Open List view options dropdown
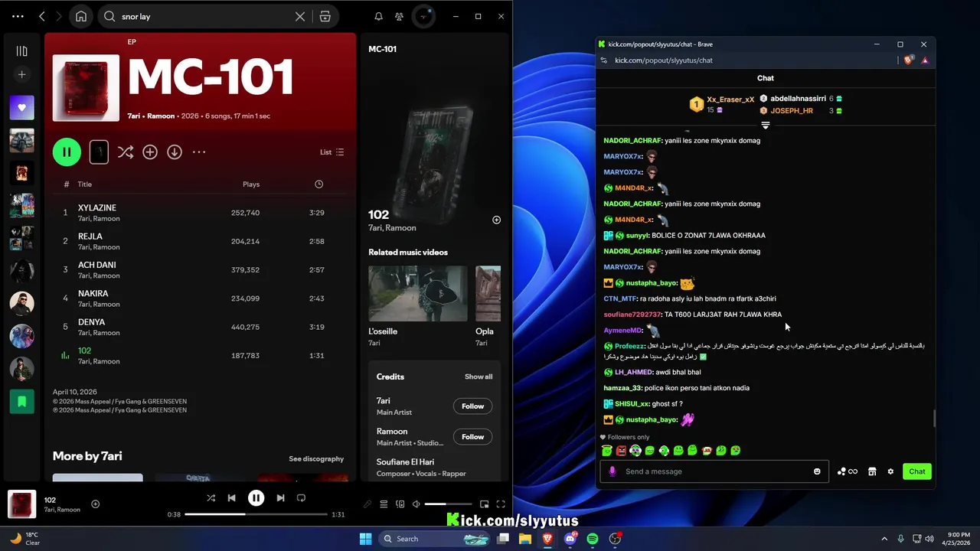This screenshot has height=551, width=980. 332,152
